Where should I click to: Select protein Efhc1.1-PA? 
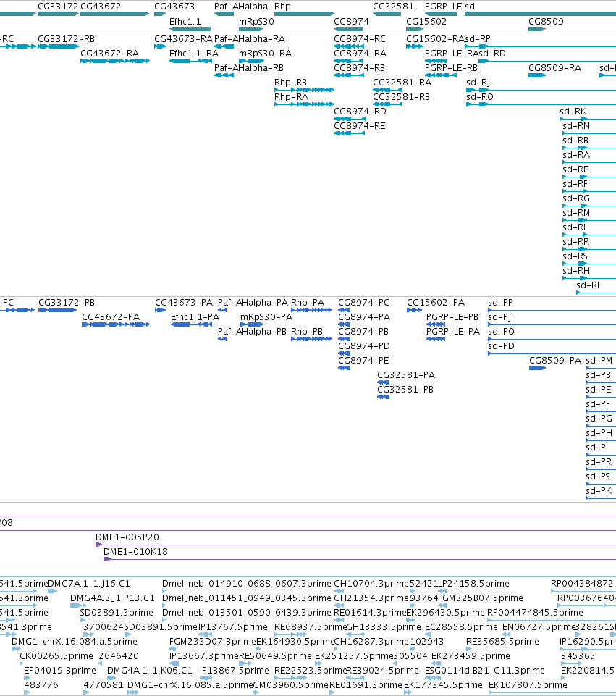(195, 317)
